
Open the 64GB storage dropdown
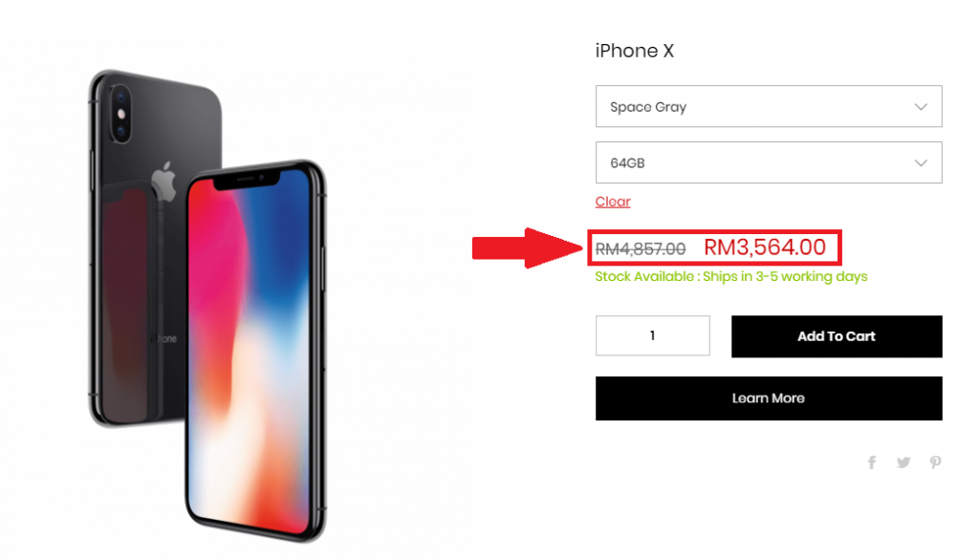(769, 162)
